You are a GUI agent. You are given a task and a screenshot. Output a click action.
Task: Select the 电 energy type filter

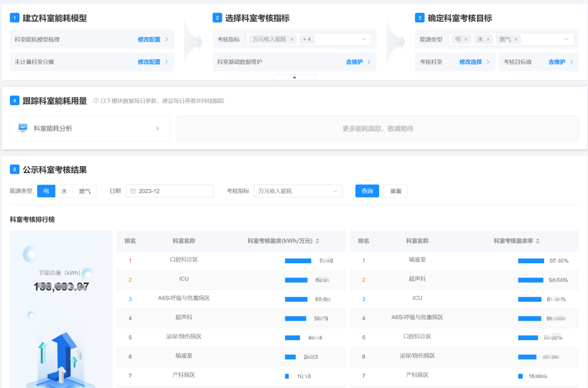(x=46, y=191)
